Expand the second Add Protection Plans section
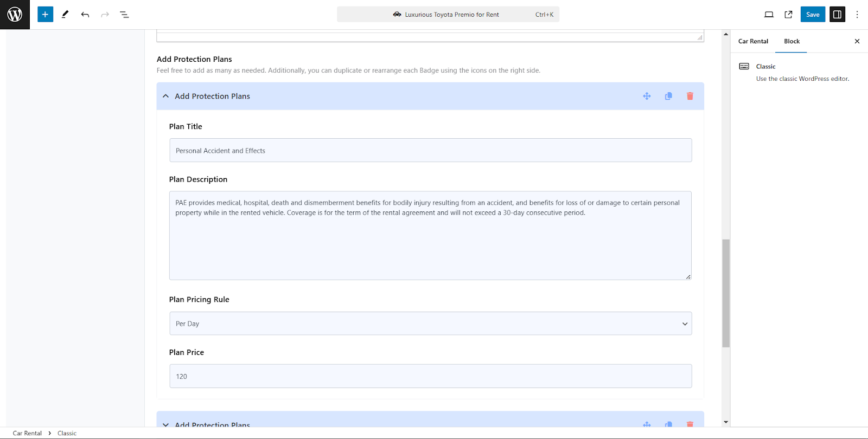868x439 pixels. [165, 424]
